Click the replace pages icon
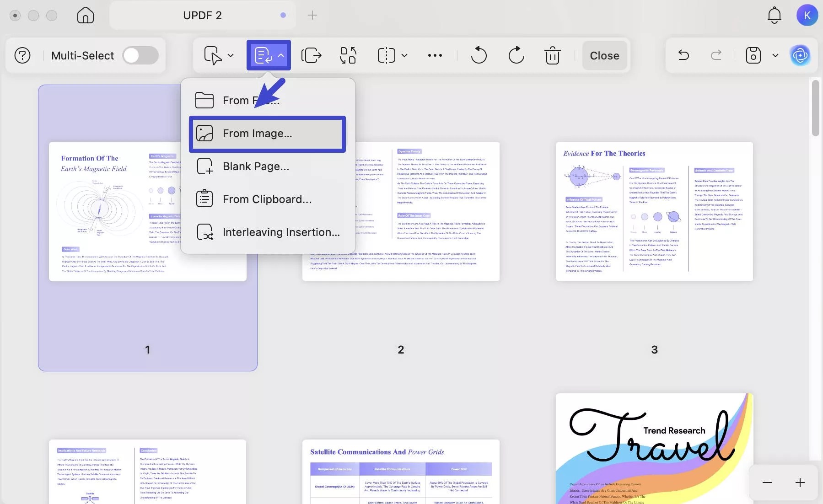 click(x=348, y=55)
